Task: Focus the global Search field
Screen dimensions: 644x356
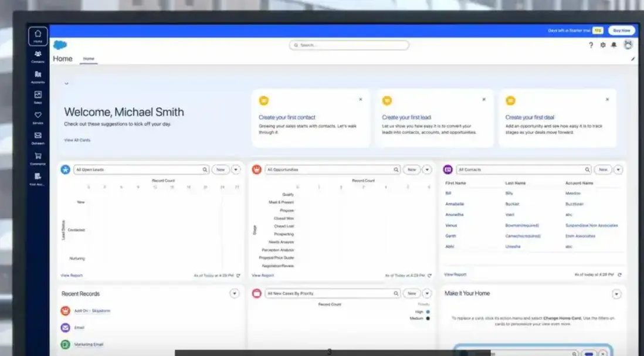Action: point(349,45)
